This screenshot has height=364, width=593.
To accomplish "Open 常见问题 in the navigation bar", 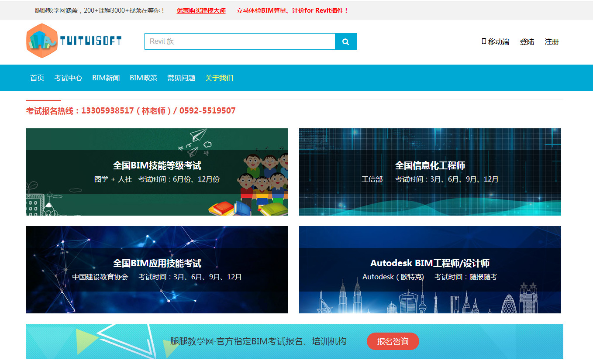I will coord(181,78).
